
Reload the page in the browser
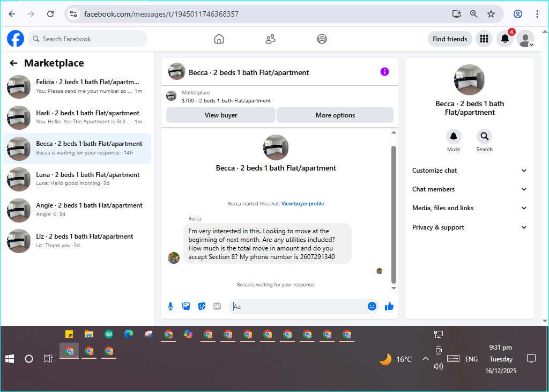50,14
